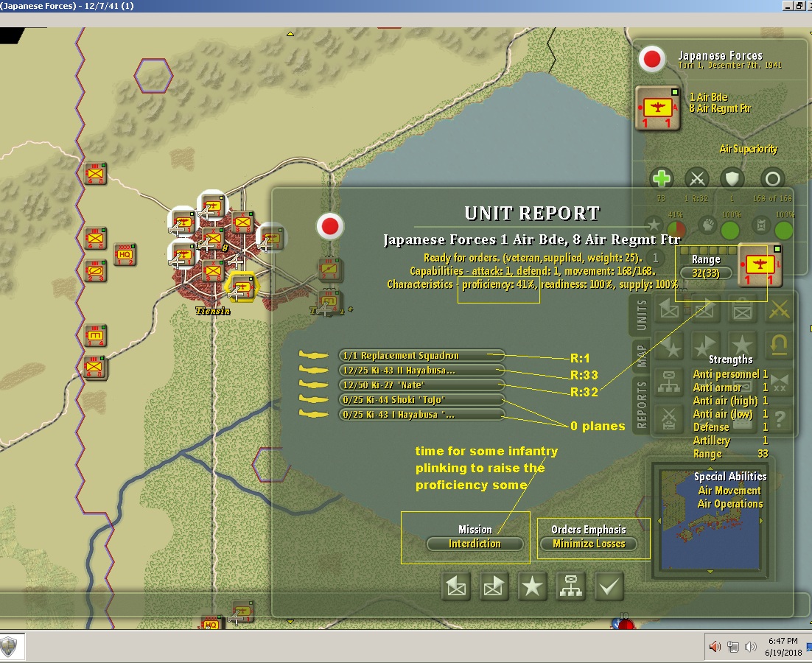Click the Range 32(33) pill button

[705, 273]
